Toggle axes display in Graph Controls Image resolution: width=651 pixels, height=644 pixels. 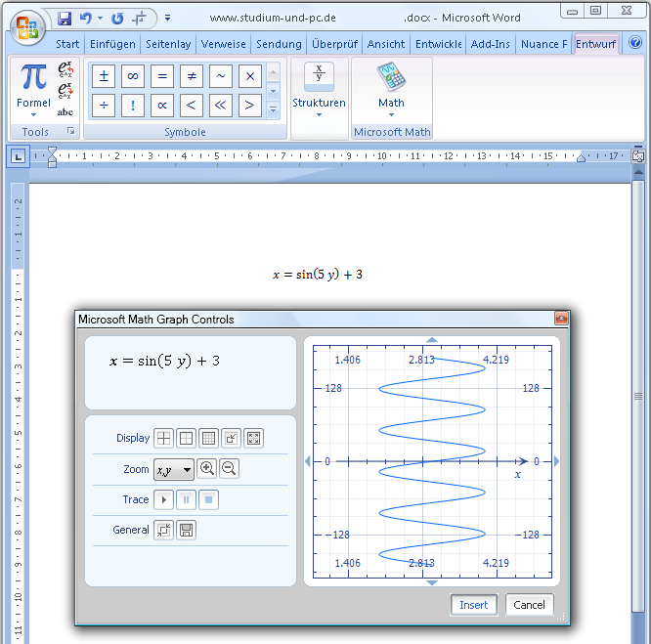click(x=163, y=438)
